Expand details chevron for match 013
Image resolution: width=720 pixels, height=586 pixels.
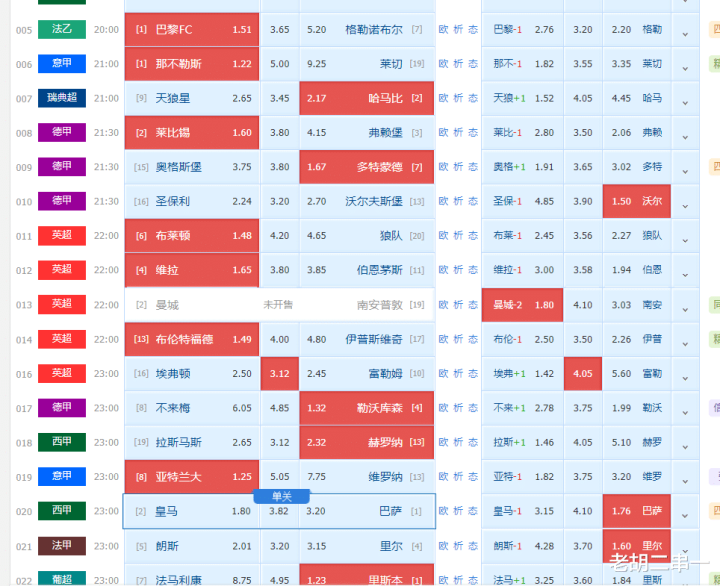tap(685, 310)
